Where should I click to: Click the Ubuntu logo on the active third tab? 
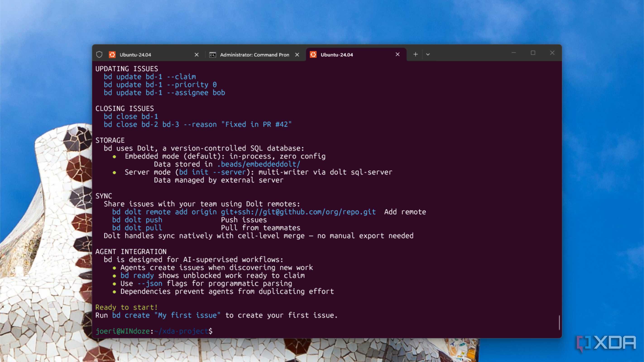313,55
